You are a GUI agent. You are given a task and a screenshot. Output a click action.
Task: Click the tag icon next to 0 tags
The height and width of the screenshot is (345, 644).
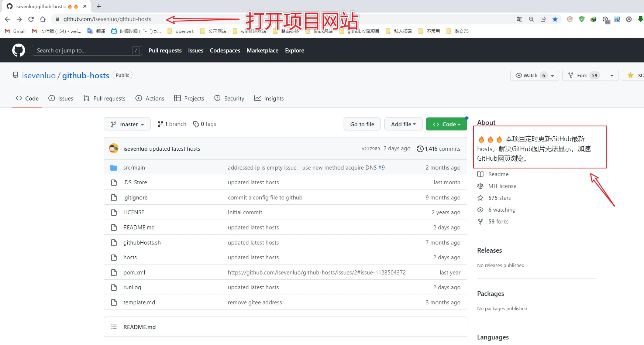pos(196,124)
